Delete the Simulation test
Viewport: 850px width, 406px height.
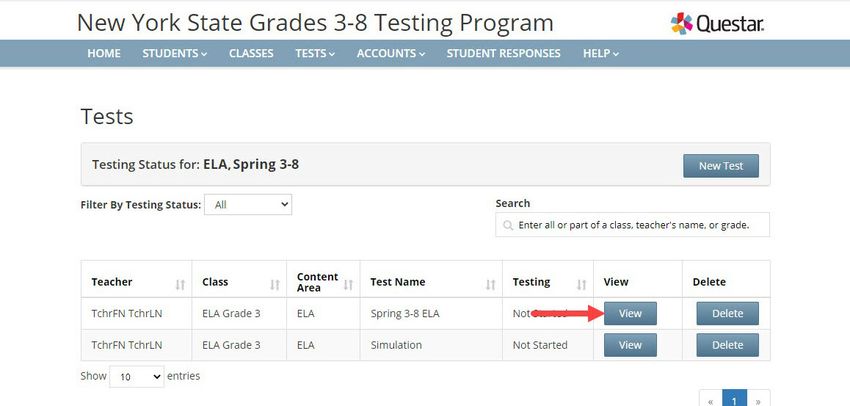(x=727, y=345)
